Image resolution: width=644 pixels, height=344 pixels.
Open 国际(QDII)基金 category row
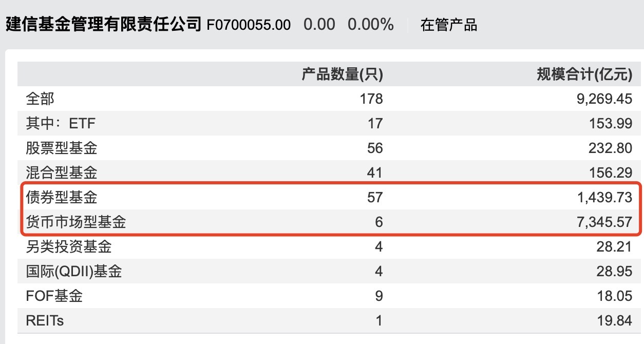[329, 271]
